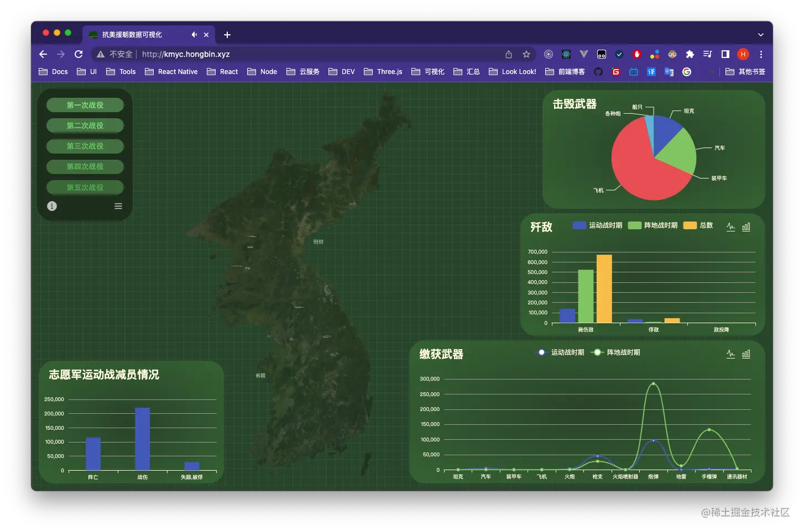Open the 其他书签 folder
This screenshot has height=532, width=804.
tap(745, 71)
